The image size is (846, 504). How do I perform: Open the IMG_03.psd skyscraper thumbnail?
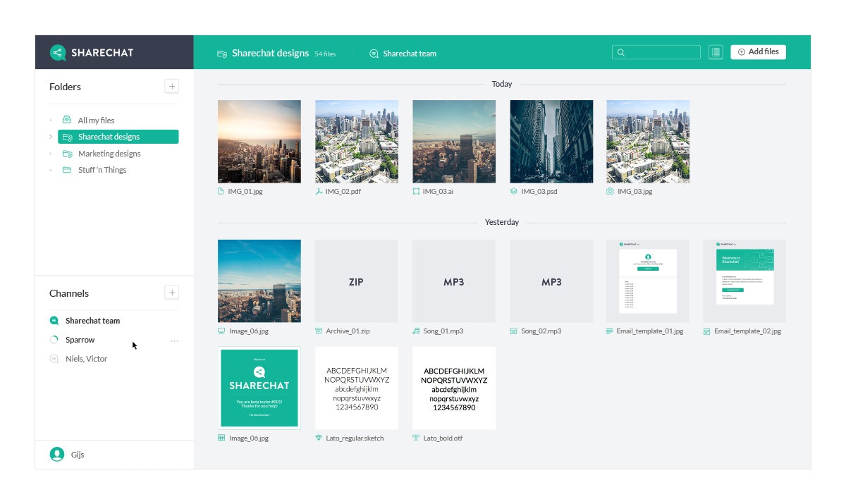(551, 142)
